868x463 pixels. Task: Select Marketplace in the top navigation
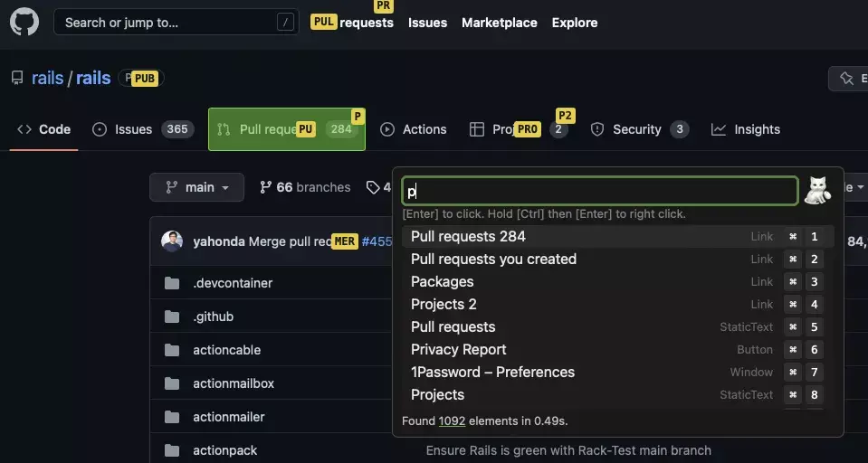tap(499, 23)
